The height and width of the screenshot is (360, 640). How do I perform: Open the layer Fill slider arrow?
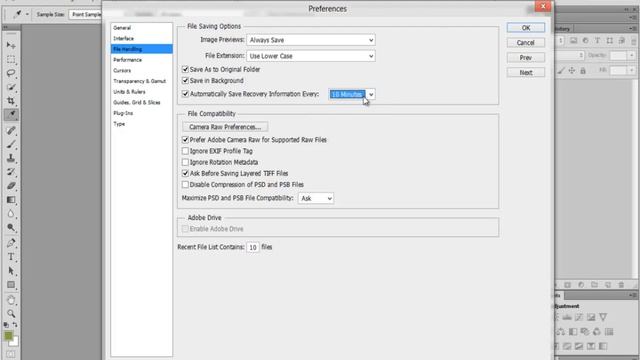(631, 71)
